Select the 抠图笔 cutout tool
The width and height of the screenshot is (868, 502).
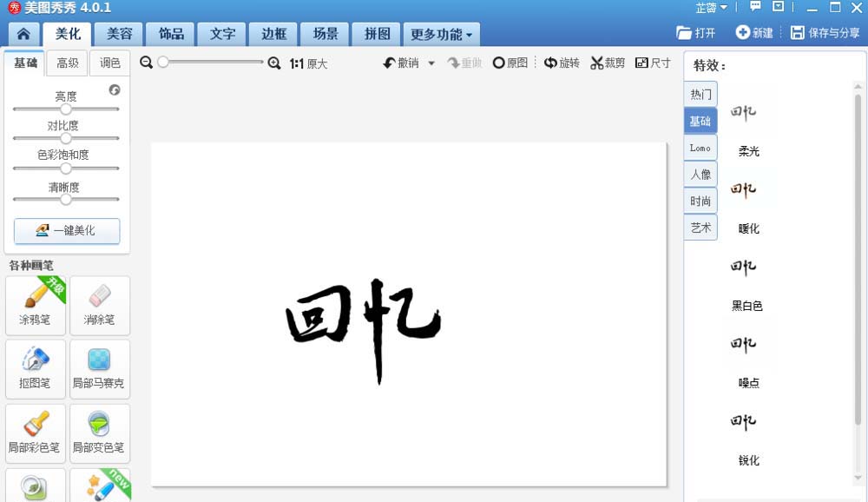click(36, 369)
